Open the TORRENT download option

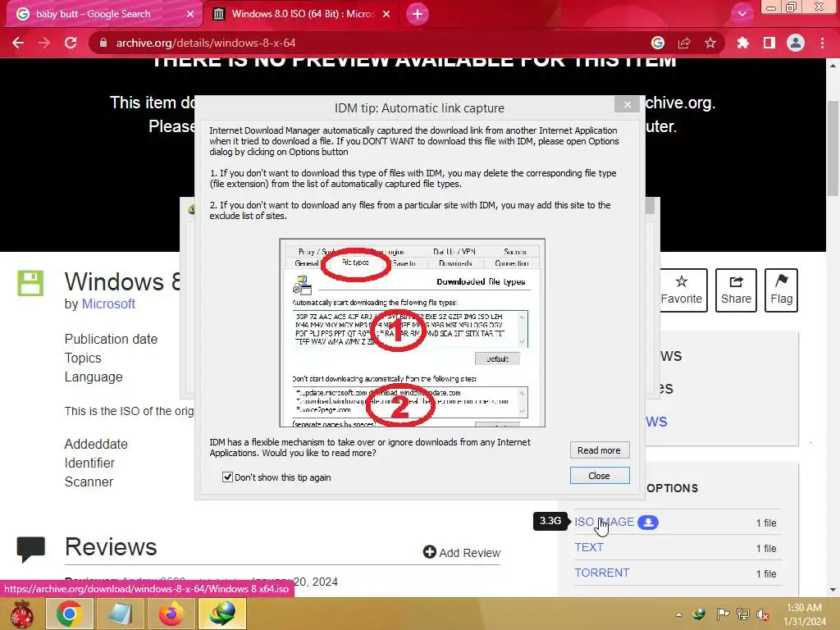pyautogui.click(x=601, y=573)
